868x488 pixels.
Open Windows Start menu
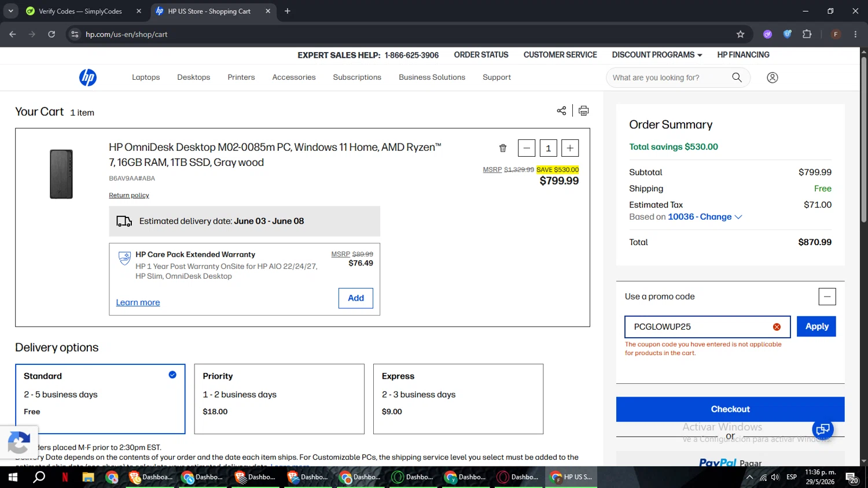pyautogui.click(x=13, y=477)
